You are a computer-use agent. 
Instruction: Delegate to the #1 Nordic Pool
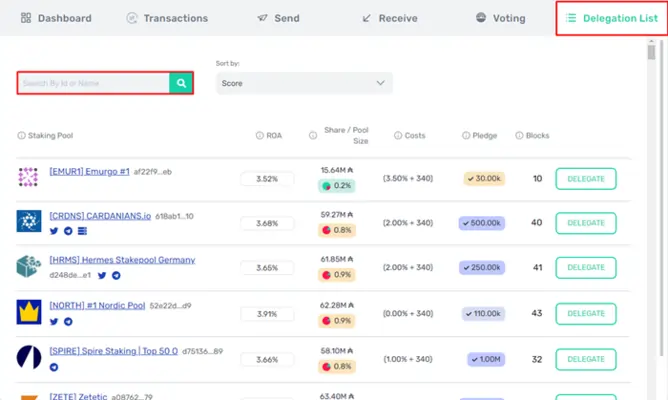point(586,314)
